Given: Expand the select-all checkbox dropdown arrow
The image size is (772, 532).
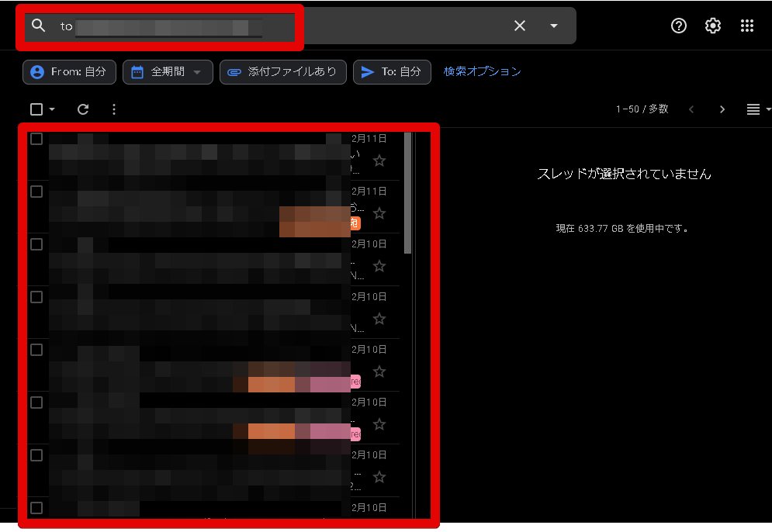Looking at the screenshot, I should coord(52,109).
